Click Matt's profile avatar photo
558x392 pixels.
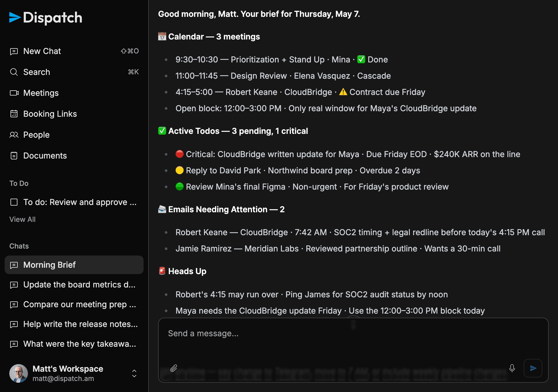pyautogui.click(x=19, y=373)
